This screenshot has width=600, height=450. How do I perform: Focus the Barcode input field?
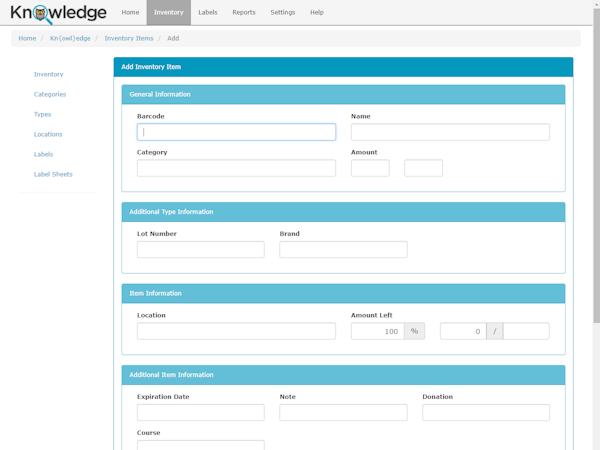click(236, 132)
